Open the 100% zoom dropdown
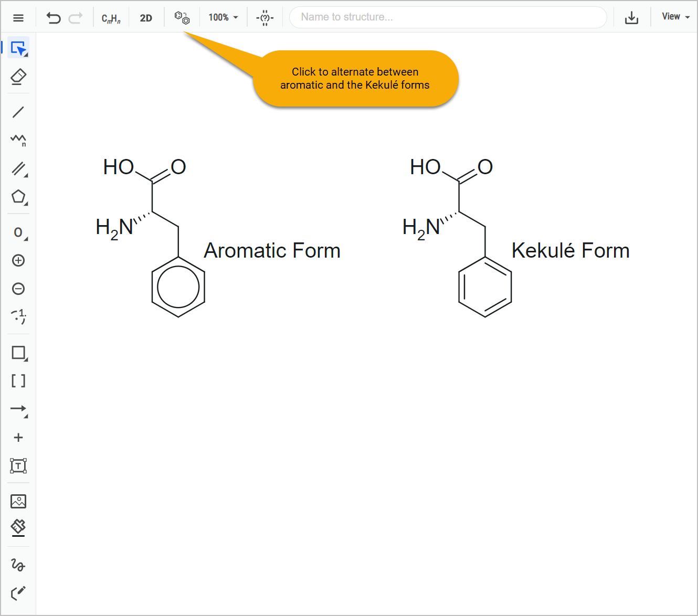 (x=223, y=17)
